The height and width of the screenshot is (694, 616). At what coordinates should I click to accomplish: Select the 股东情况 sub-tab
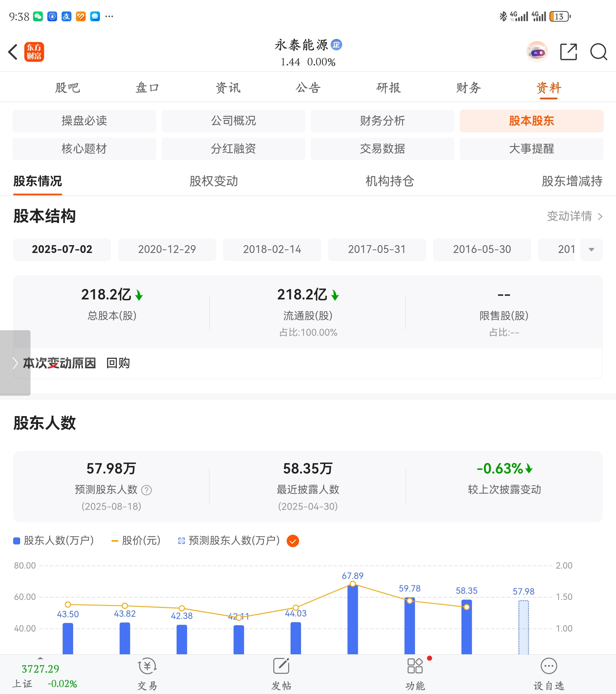pos(38,181)
